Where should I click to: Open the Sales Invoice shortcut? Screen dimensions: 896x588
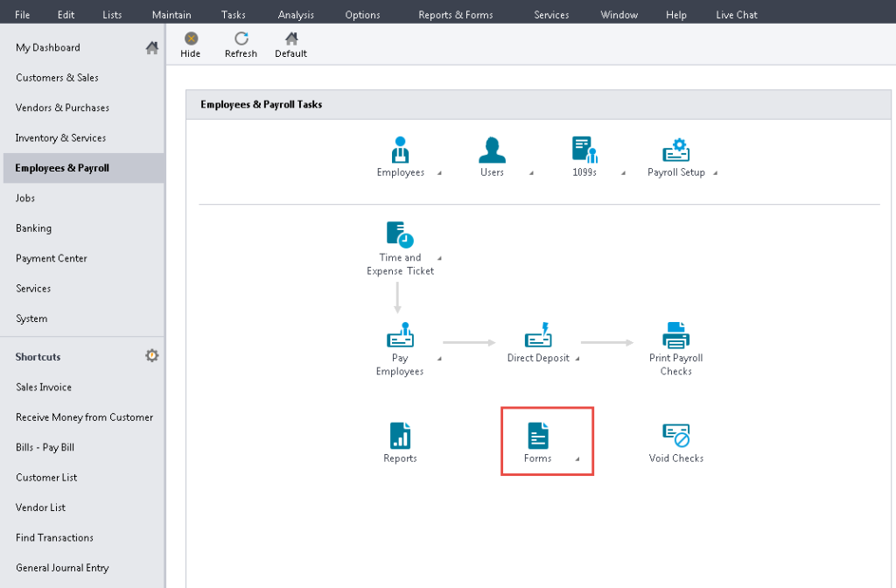coord(44,387)
